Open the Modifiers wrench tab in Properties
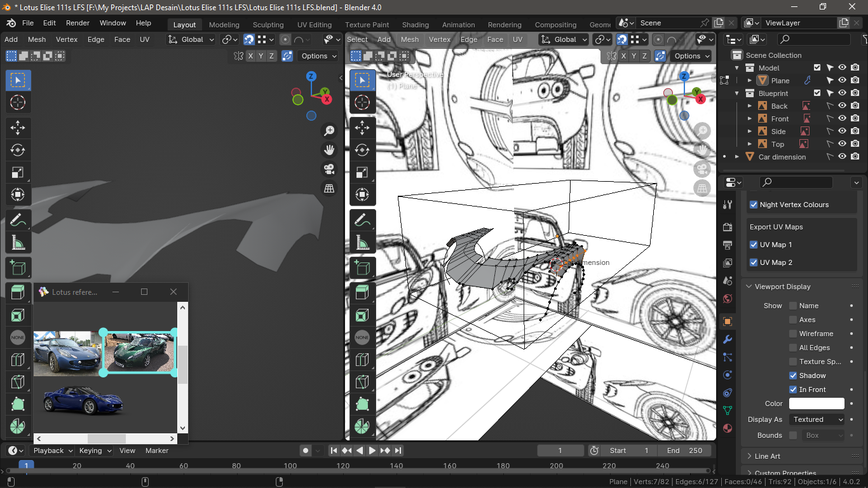 click(728, 339)
